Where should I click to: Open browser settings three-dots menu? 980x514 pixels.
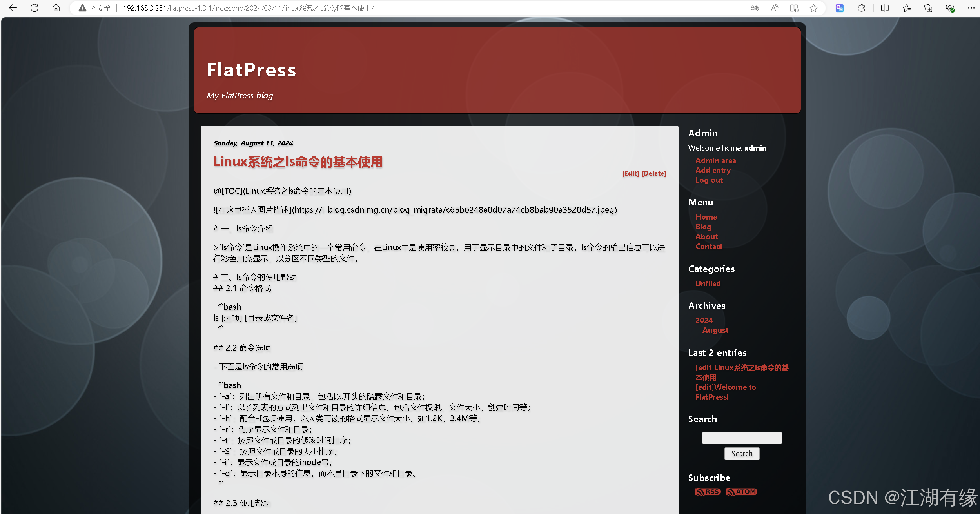[x=971, y=8]
